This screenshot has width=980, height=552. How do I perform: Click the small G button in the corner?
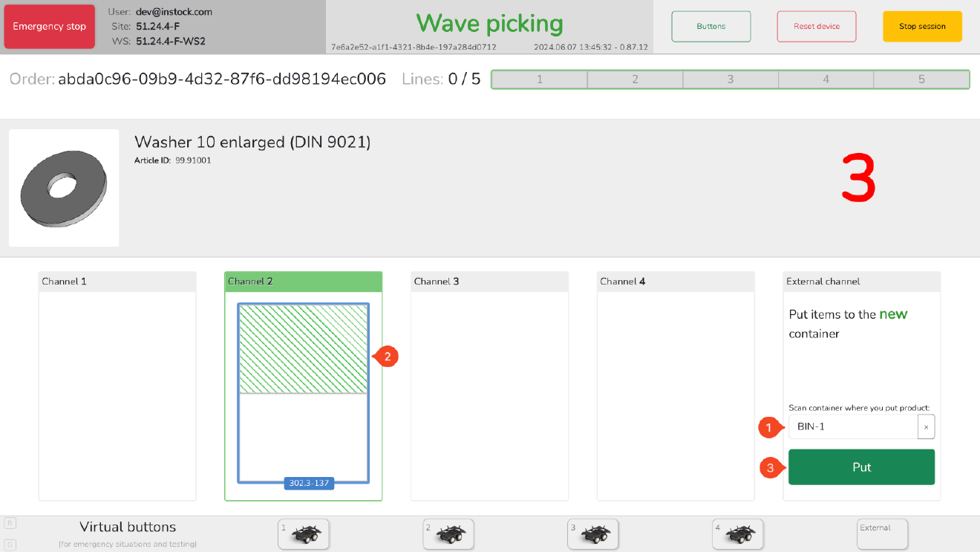coord(10,545)
